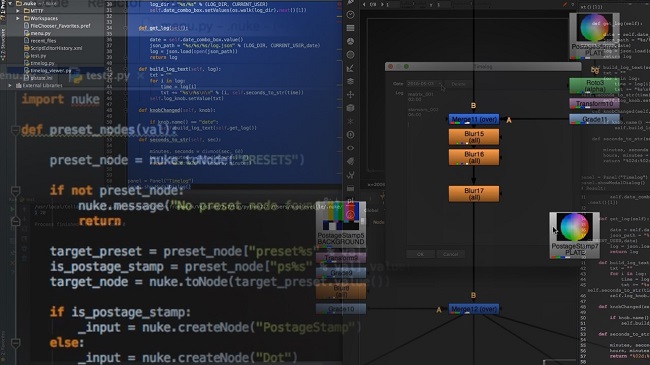650x365 pixels.
Task: Open the 3D nodes cube icon
Action: coord(350,108)
